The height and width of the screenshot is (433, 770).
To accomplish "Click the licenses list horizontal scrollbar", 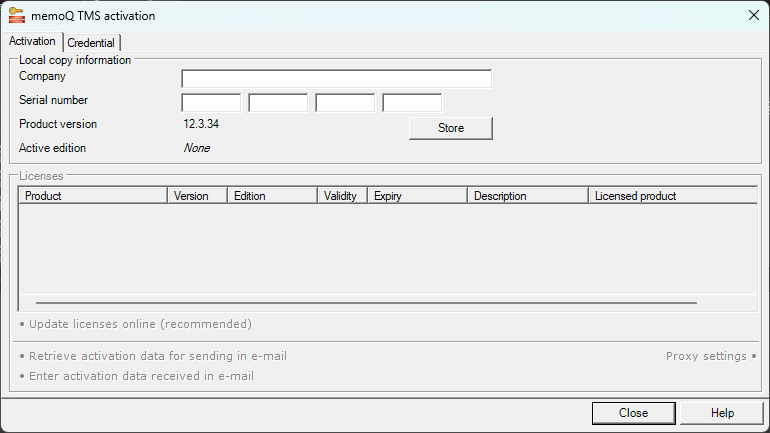I will coord(366,303).
